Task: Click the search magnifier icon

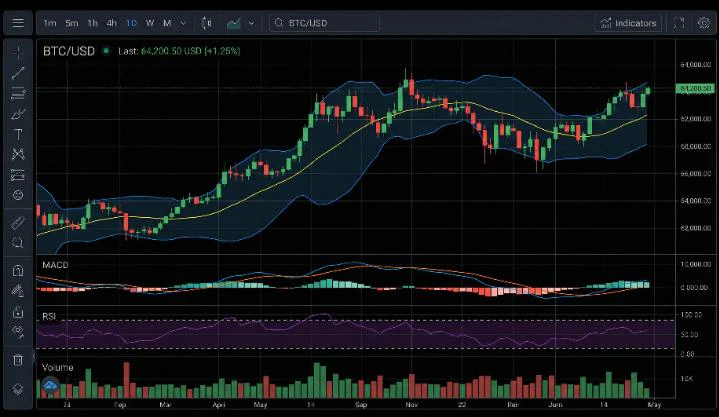Action: [278, 22]
